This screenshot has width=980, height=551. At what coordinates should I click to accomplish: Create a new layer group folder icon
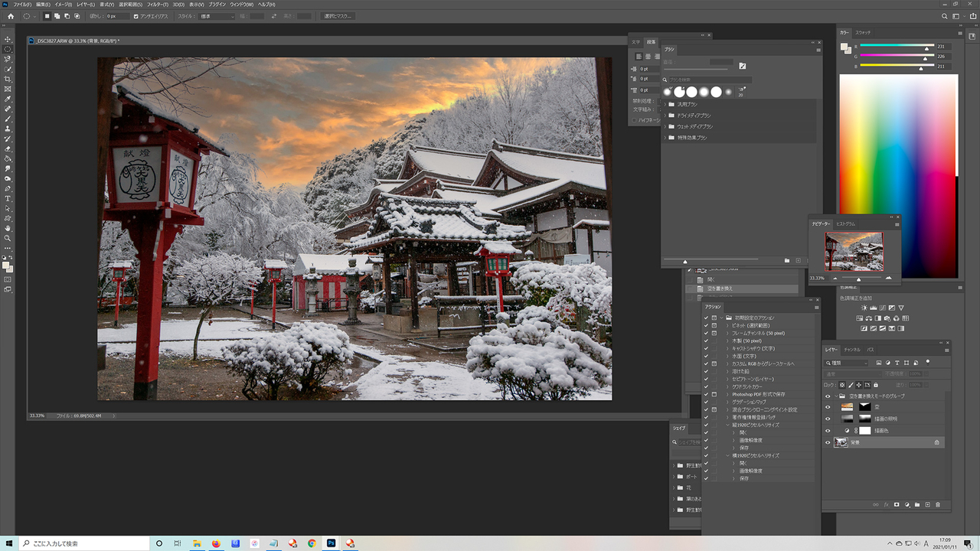point(917,505)
